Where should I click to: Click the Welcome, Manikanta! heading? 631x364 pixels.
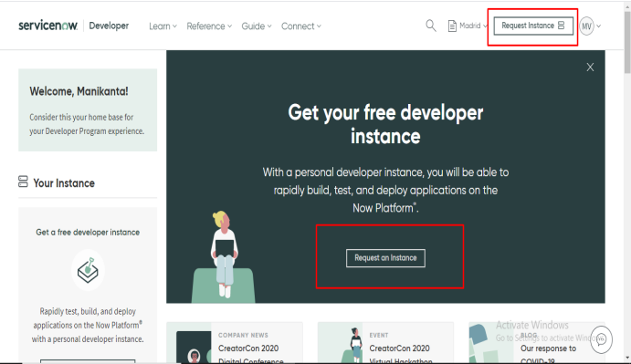(x=79, y=91)
